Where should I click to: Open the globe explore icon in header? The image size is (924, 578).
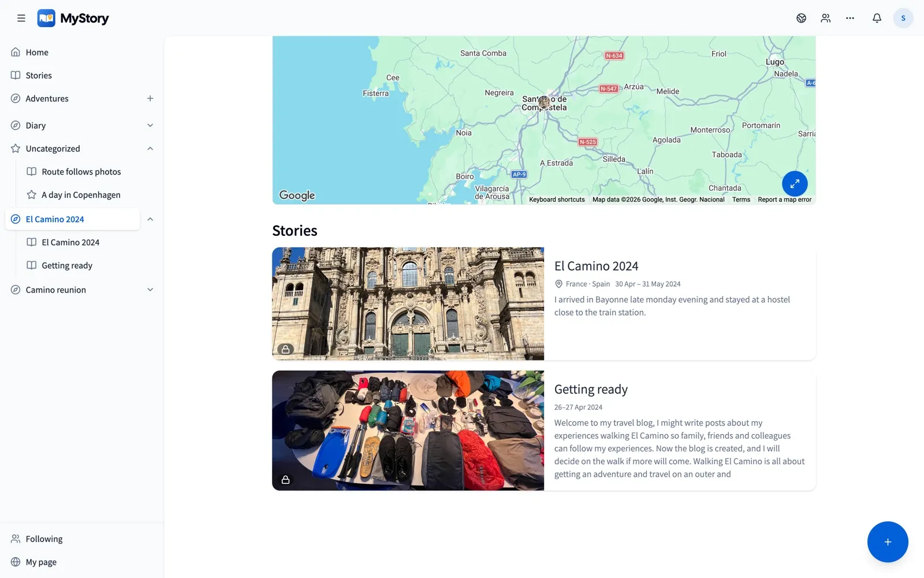pos(801,18)
